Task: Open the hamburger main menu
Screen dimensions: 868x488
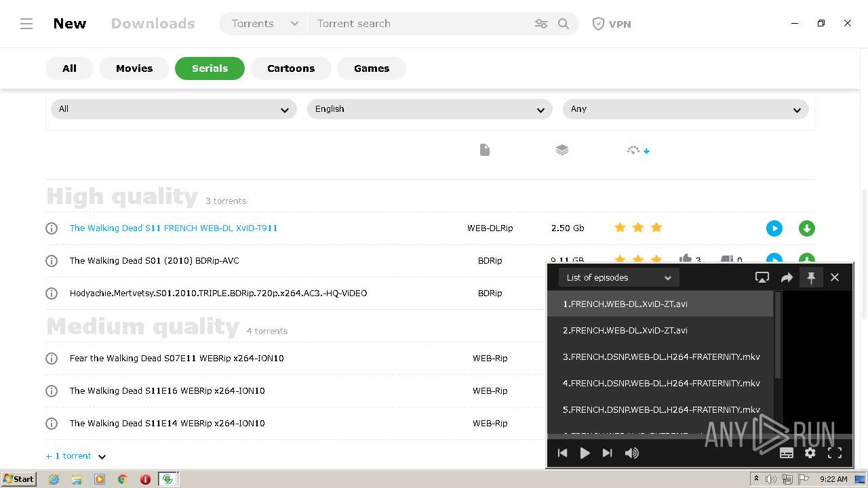Action: click(26, 24)
